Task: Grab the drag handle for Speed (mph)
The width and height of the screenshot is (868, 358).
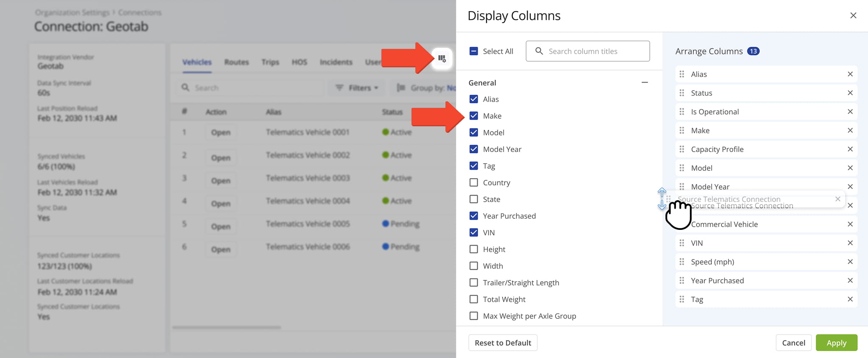Action: [682, 262]
